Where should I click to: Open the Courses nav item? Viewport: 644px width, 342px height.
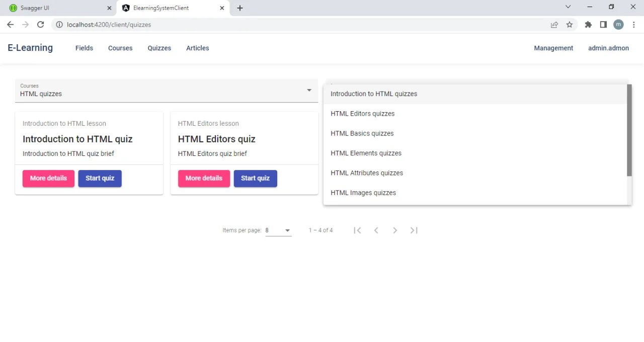[x=120, y=48]
